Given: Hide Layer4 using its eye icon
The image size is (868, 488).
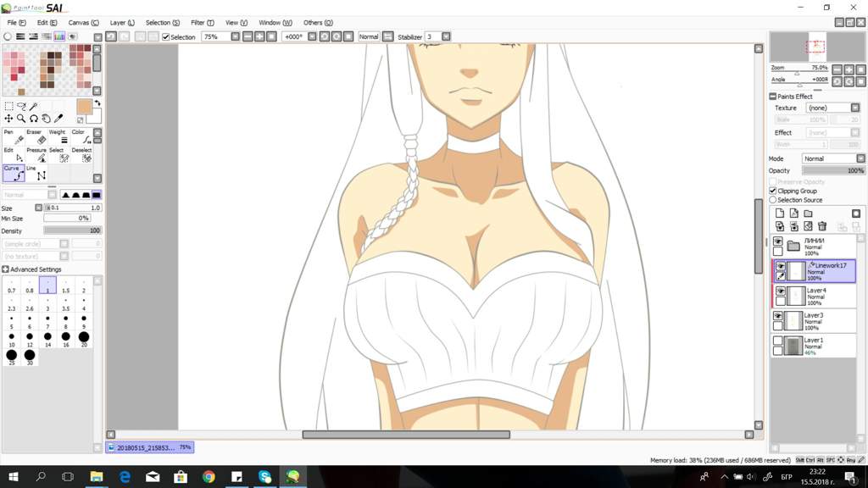Looking at the screenshot, I should tap(781, 291).
